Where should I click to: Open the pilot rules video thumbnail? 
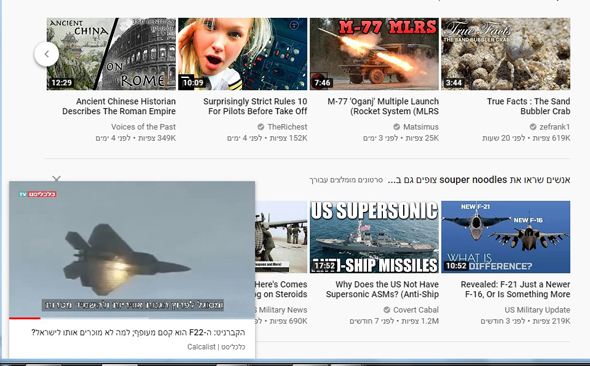coord(243,54)
